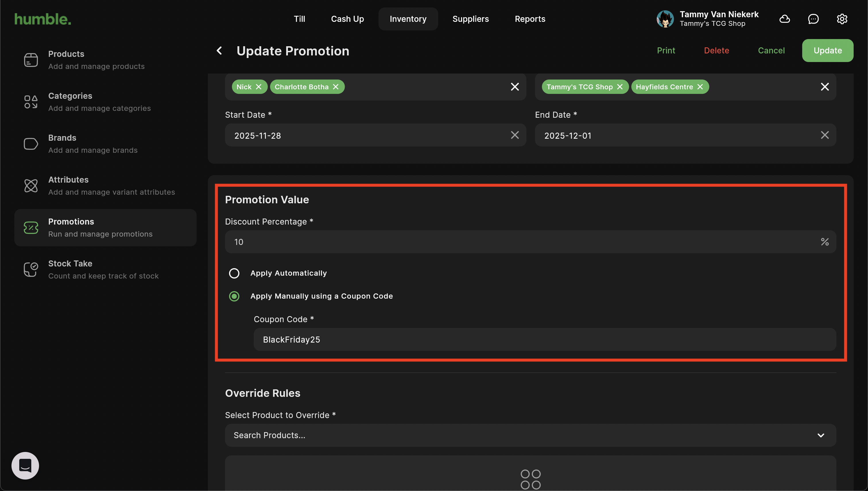Switch to the Reports tab
Viewport: 868px width, 491px height.
pos(530,19)
